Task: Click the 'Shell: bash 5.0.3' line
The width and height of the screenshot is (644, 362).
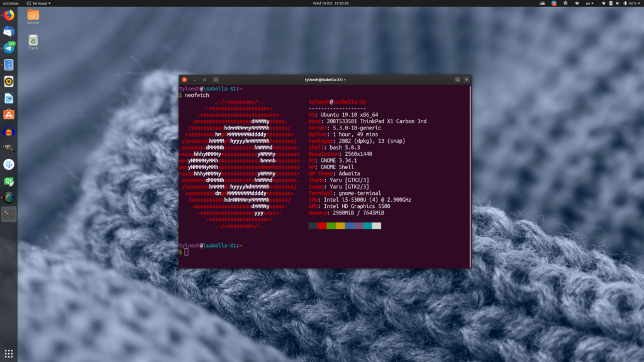Action: [335, 148]
